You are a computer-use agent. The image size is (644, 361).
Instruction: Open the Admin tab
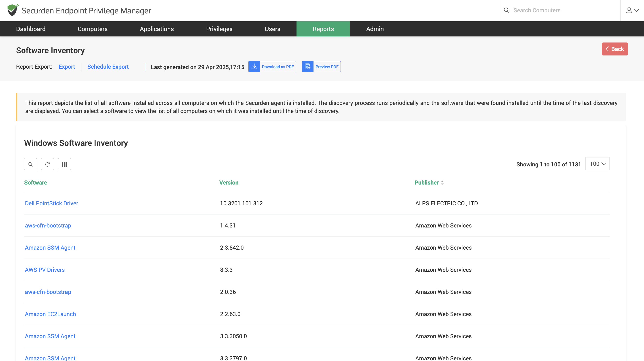375,29
